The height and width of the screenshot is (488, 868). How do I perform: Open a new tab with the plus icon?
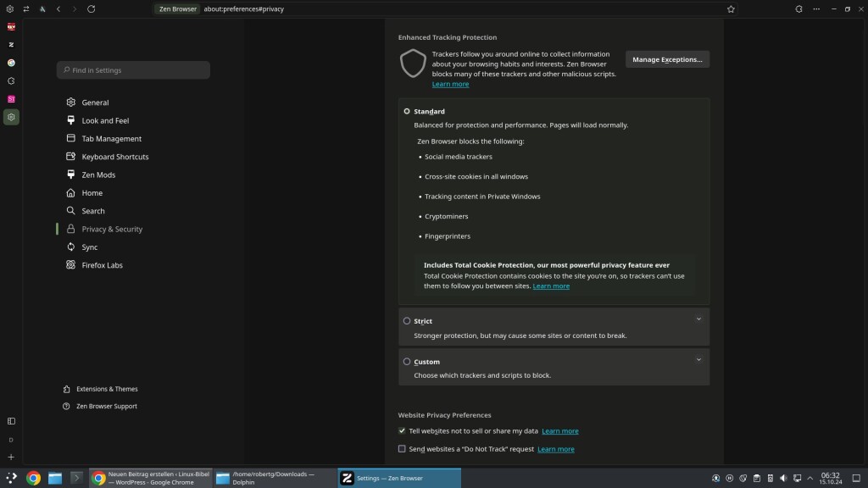pyautogui.click(x=11, y=457)
